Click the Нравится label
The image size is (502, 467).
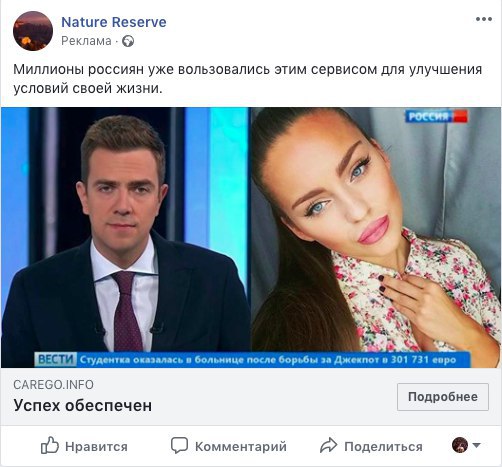tap(96, 446)
